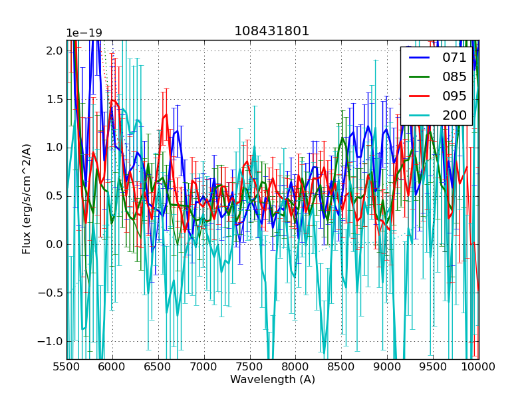The height and width of the screenshot is (399, 532).
Task: Click the 0.0 y-axis tick label
Action: point(55,244)
